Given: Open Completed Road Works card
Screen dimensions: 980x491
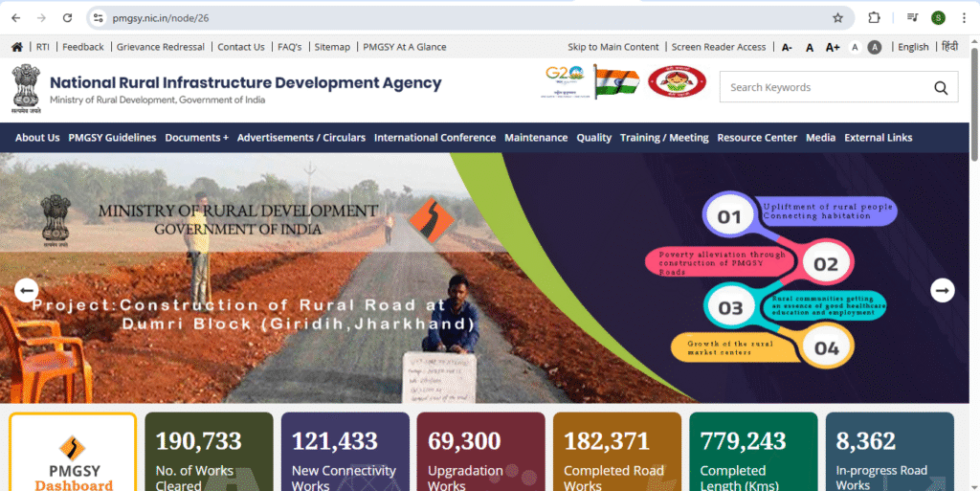Looking at the screenshot, I should 617,452.
